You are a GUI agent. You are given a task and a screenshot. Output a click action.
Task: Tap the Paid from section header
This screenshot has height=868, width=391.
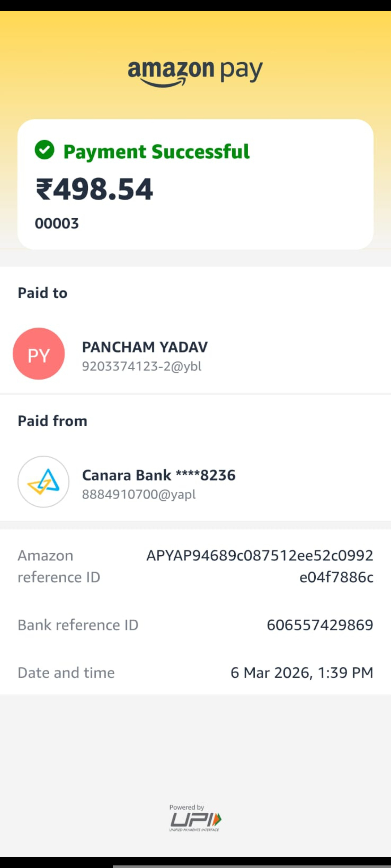53,421
